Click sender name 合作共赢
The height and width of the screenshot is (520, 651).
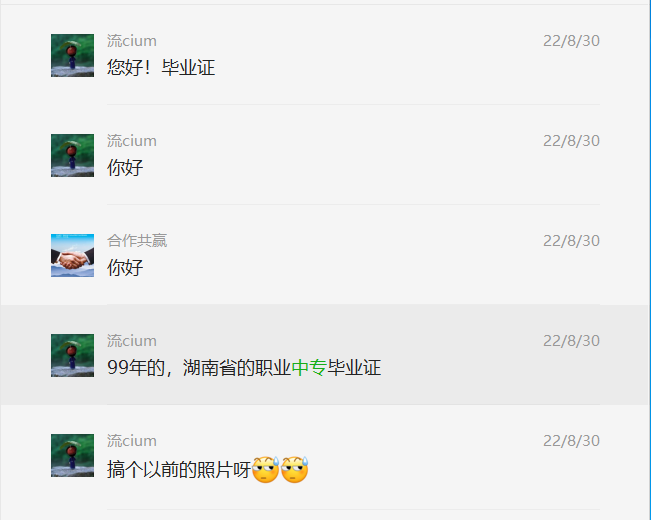click(137, 241)
